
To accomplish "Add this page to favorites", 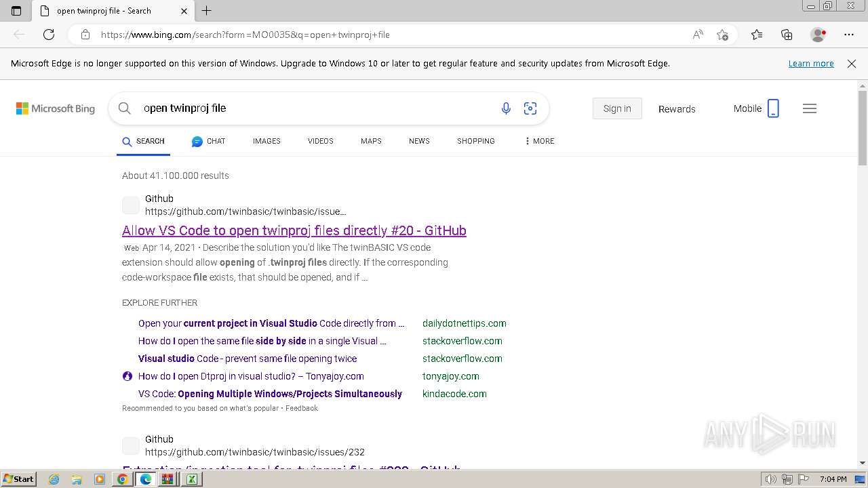I will click(723, 35).
